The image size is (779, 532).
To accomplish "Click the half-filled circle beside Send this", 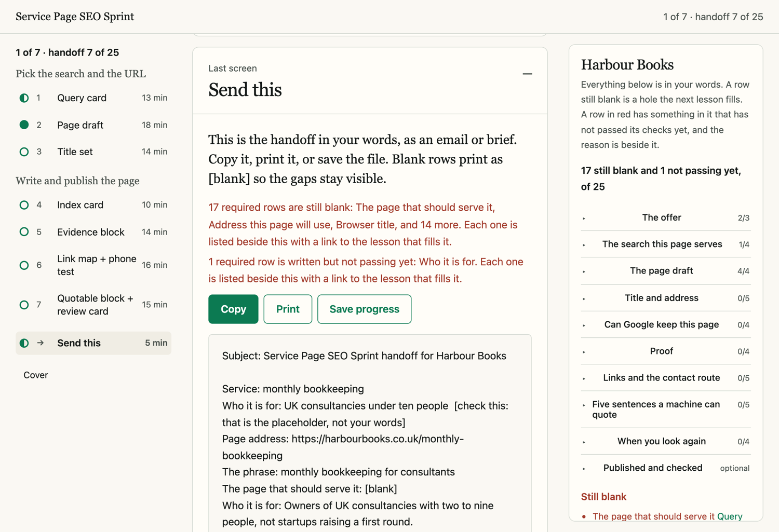I will (x=24, y=343).
